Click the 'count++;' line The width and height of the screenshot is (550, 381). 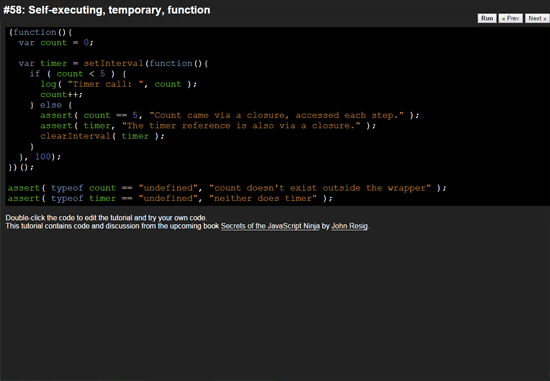(61, 95)
